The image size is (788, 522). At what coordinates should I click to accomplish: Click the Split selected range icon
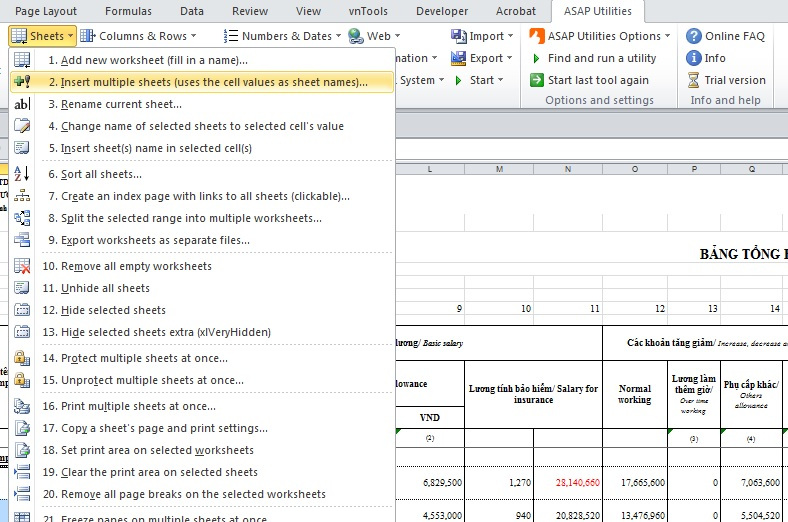tap(22, 218)
